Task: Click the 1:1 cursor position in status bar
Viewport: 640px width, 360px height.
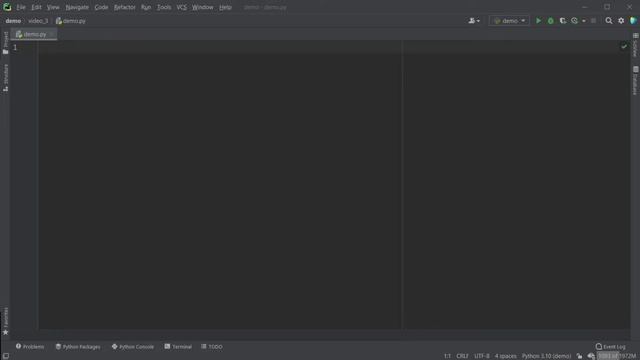Action: pyautogui.click(x=447, y=356)
